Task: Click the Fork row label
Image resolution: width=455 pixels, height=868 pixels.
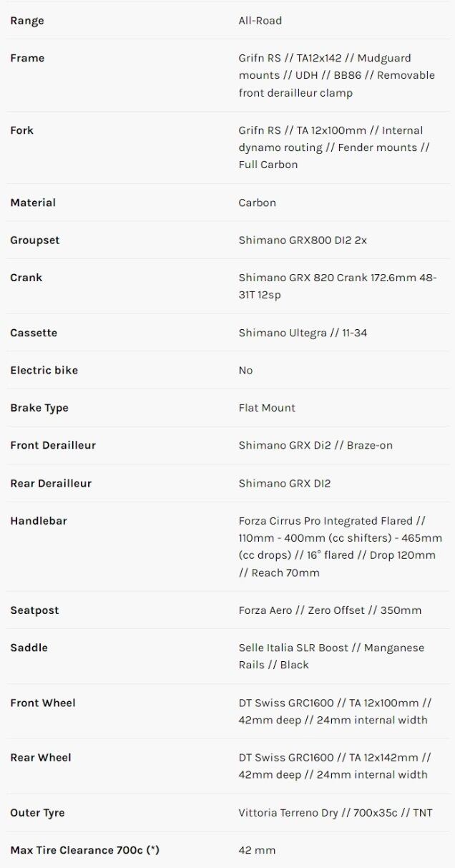Action: click(x=21, y=130)
